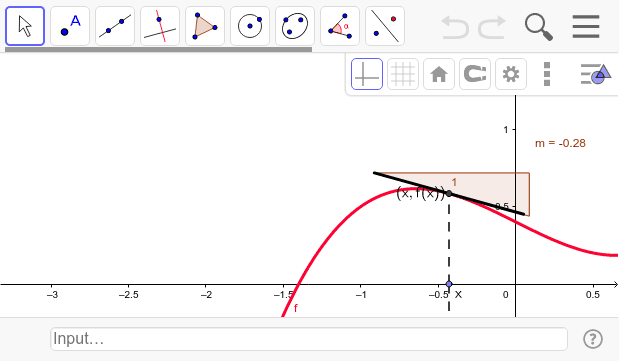This screenshot has width=620, height=362.
Task: Toggle axes display button
Action: pos(367,74)
